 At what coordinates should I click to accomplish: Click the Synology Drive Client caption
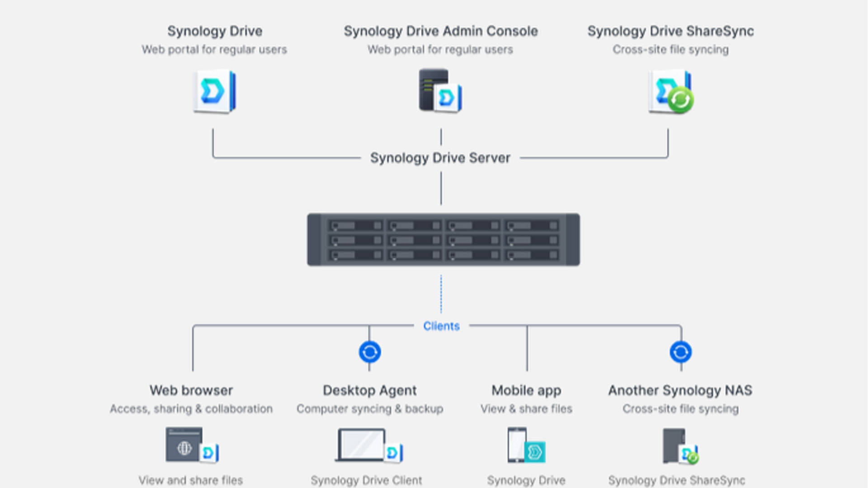pos(366,480)
